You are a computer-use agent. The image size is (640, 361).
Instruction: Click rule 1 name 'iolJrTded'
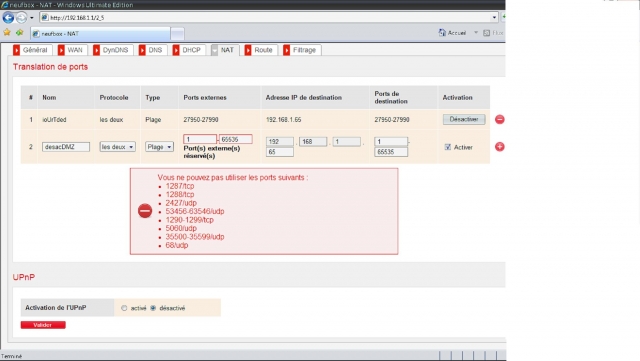pos(54,120)
